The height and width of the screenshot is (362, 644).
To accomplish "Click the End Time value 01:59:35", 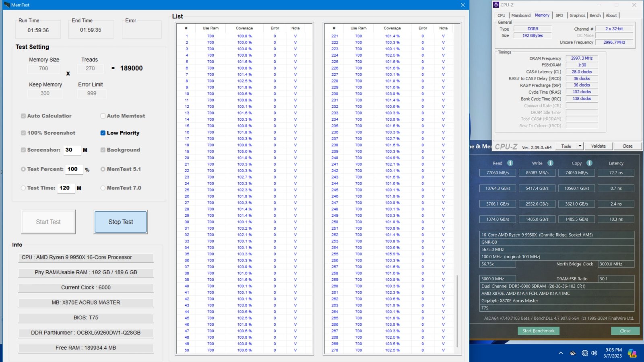I will [x=91, y=30].
